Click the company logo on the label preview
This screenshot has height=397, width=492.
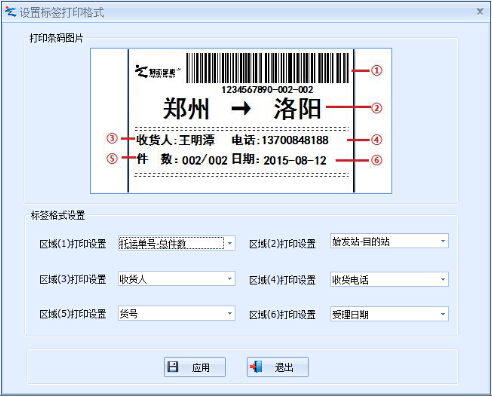[157, 72]
